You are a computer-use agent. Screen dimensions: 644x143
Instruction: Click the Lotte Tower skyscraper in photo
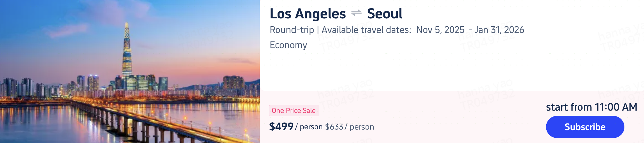(x=127, y=53)
